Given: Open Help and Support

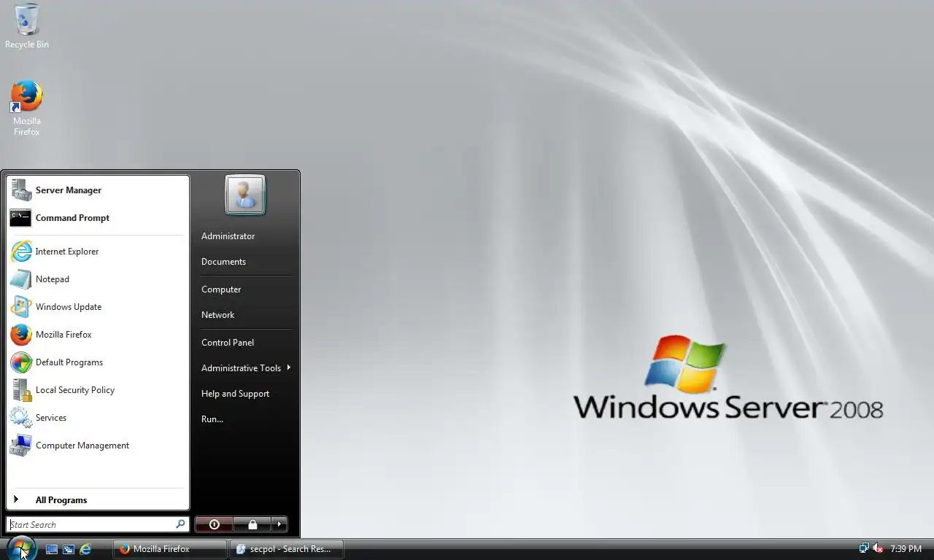Looking at the screenshot, I should (x=235, y=394).
